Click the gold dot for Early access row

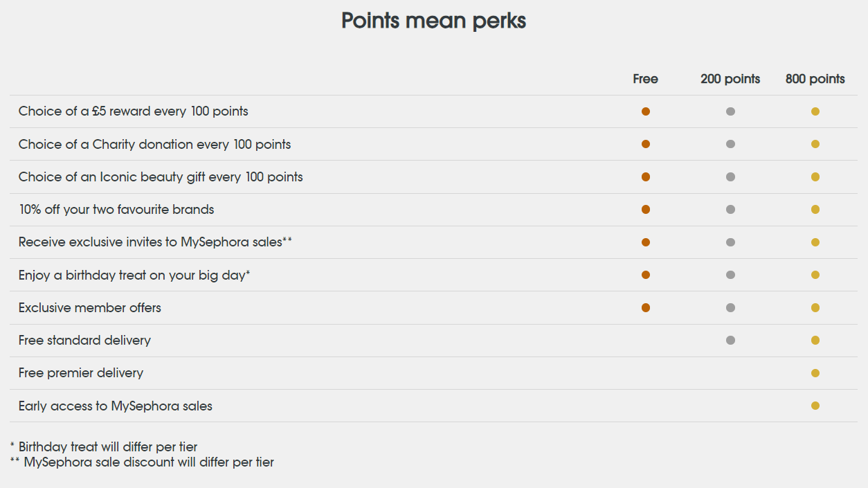(x=815, y=406)
